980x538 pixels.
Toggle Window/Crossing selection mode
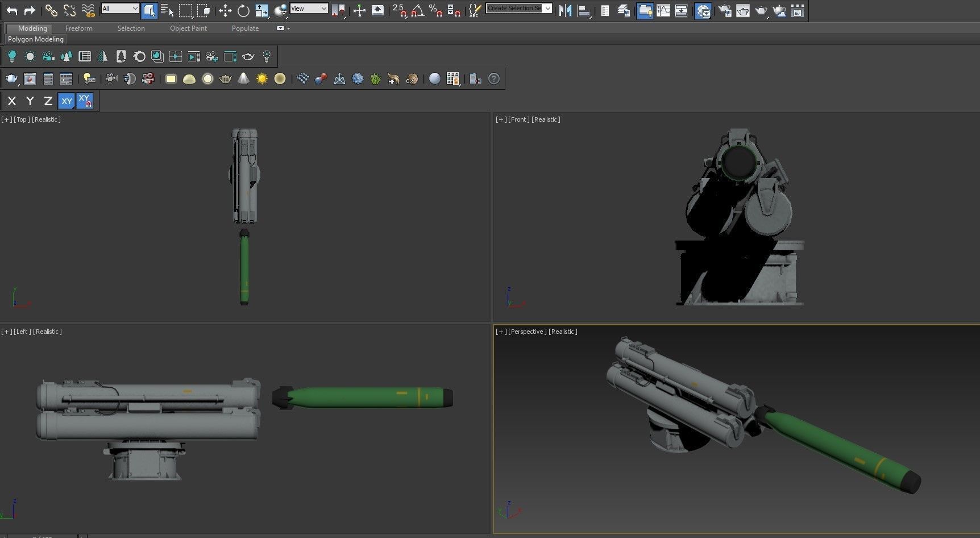pos(204,10)
